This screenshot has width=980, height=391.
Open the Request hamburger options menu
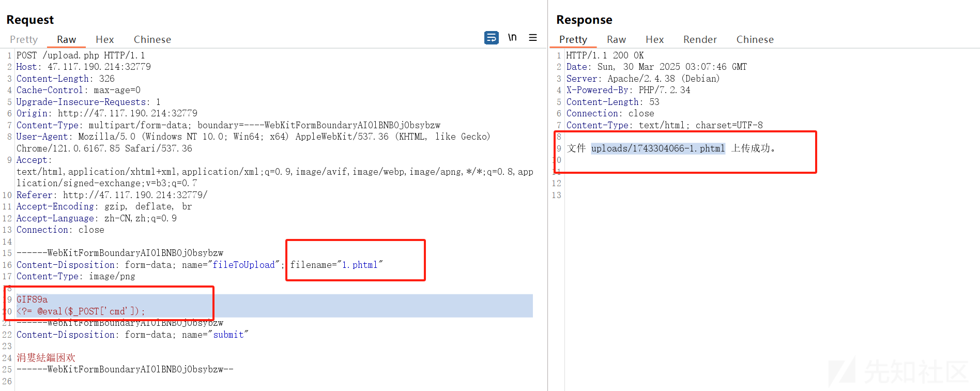click(533, 38)
